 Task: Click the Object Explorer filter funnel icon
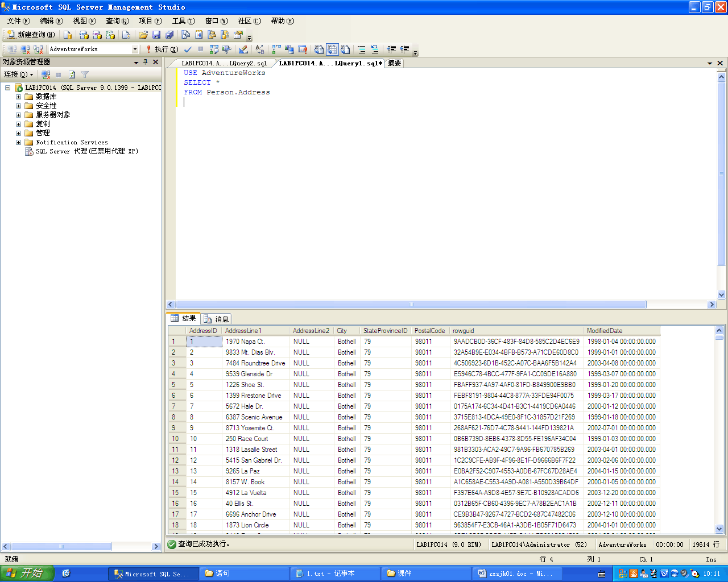point(85,74)
